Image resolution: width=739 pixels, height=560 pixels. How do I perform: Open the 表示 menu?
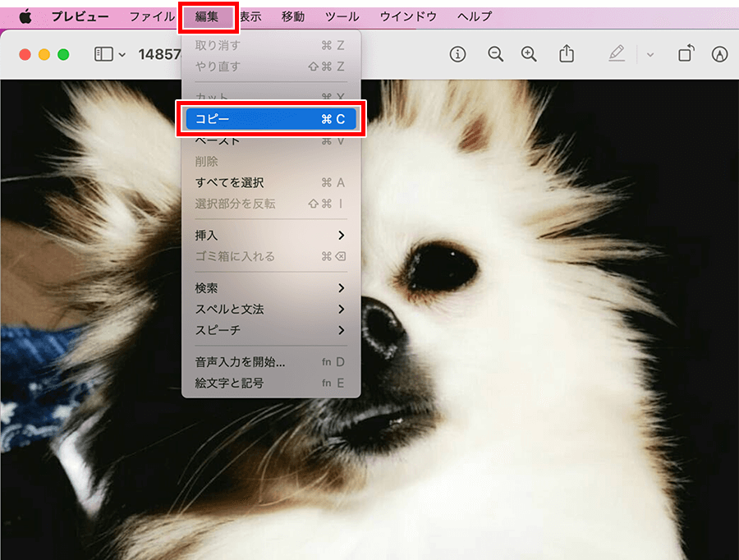250,16
